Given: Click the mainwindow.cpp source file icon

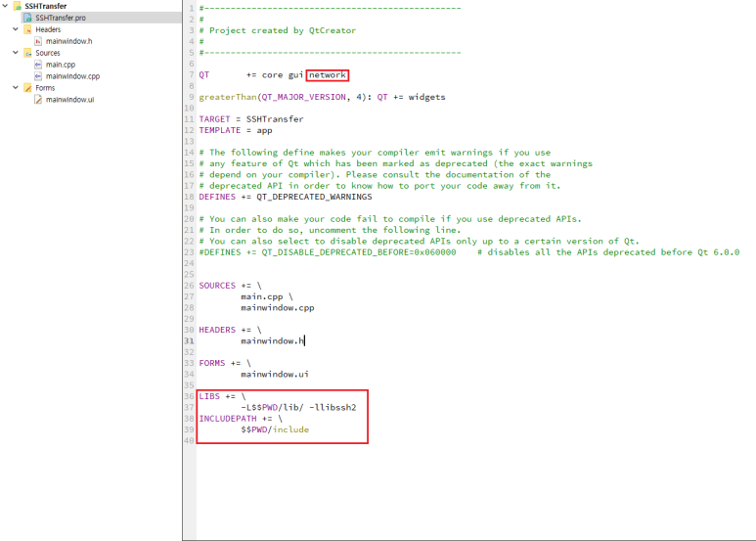Looking at the screenshot, I should tap(38, 76).
